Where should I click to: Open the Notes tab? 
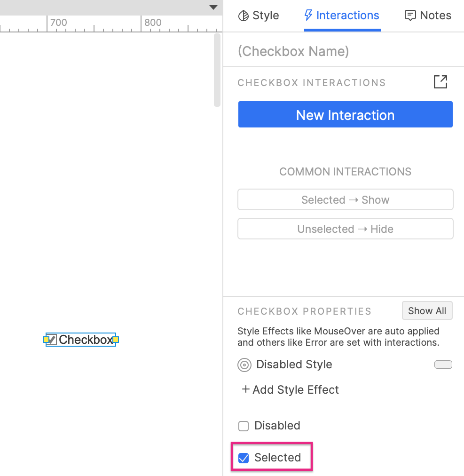tap(428, 16)
